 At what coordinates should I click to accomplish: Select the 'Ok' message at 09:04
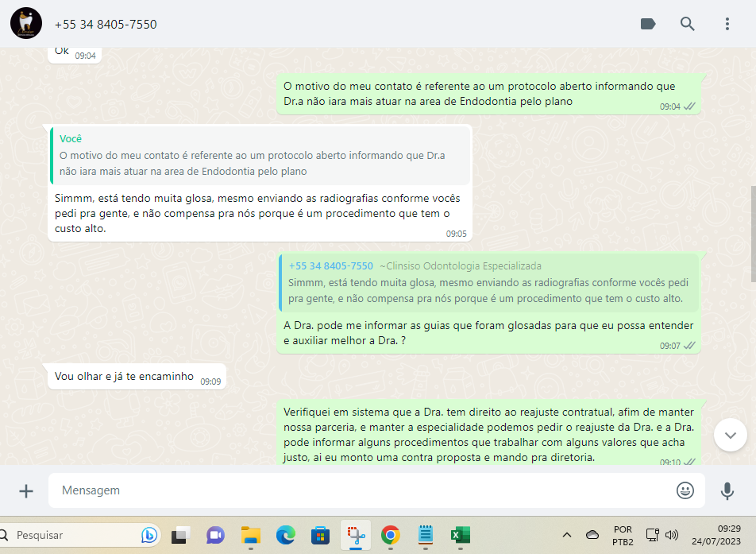(75, 54)
